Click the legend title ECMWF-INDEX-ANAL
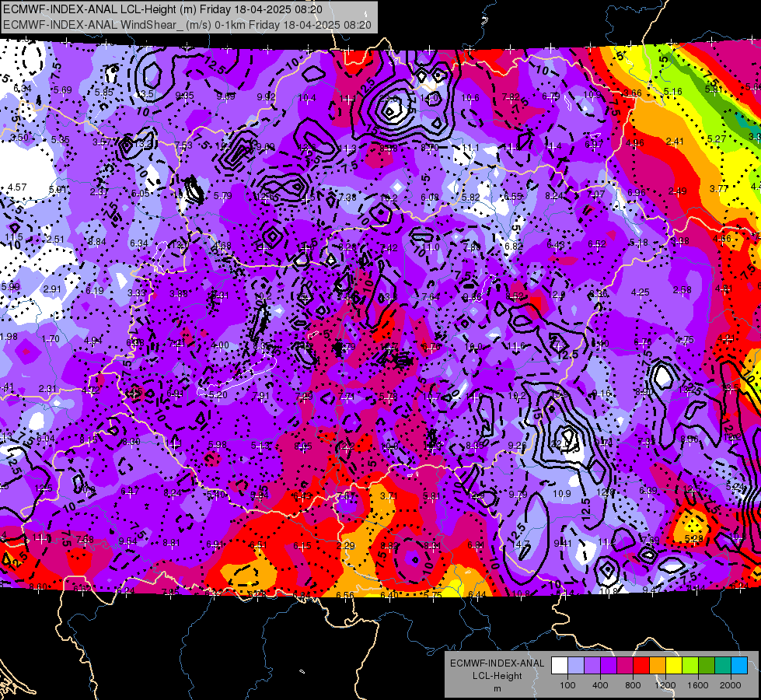761x700 pixels. point(497,663)
